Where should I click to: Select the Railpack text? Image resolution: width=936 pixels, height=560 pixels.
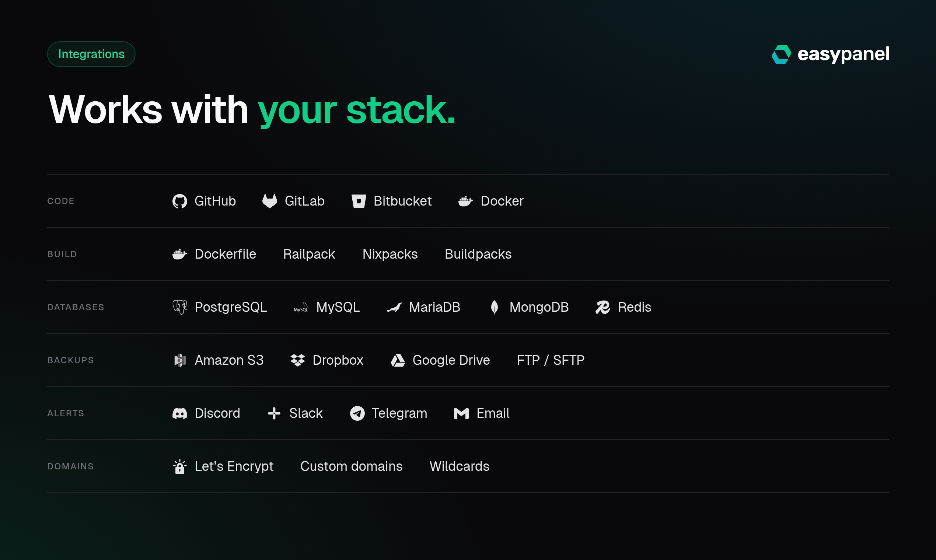tap(309, 254)
